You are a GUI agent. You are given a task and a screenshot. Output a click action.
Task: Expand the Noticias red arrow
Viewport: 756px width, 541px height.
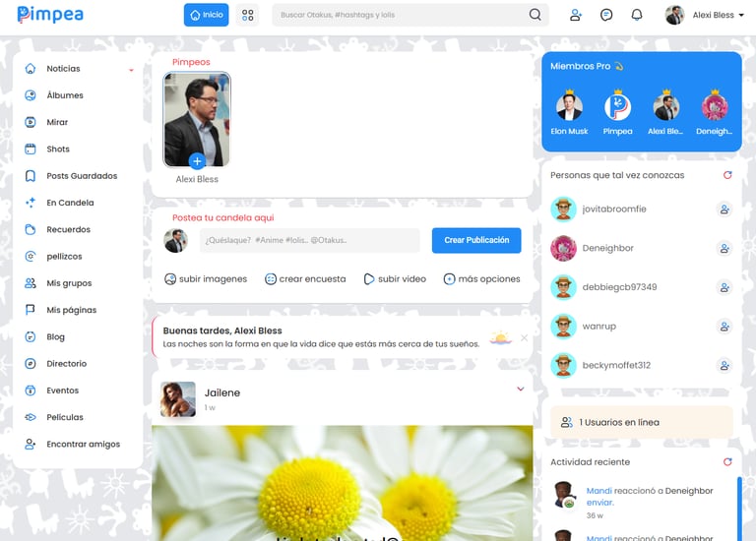click(131, 71)
